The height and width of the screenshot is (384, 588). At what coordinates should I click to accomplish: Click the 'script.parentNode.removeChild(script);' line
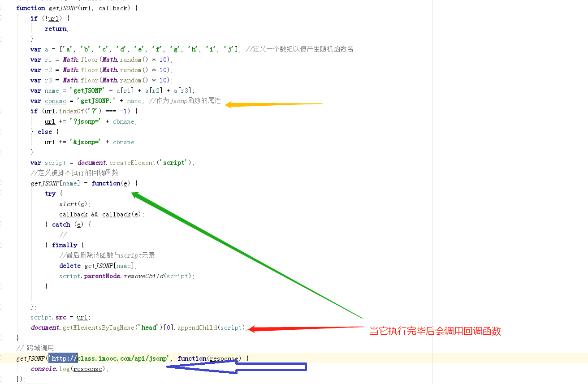127,276
